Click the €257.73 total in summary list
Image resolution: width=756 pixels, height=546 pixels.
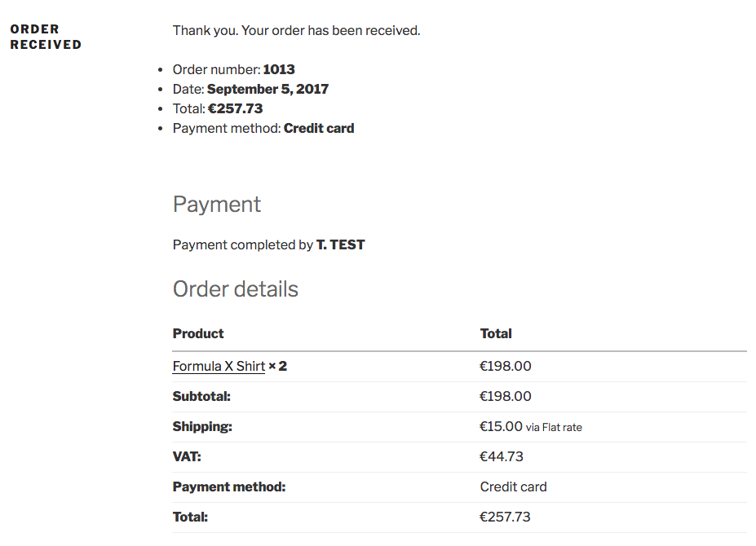(235, 109)
